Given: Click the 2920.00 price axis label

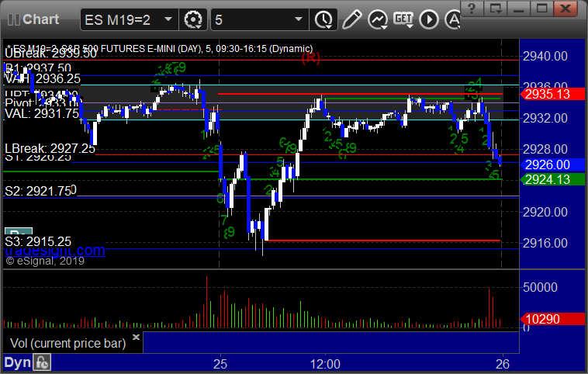Looking at the screenshot, I should [x=545, y=213].
